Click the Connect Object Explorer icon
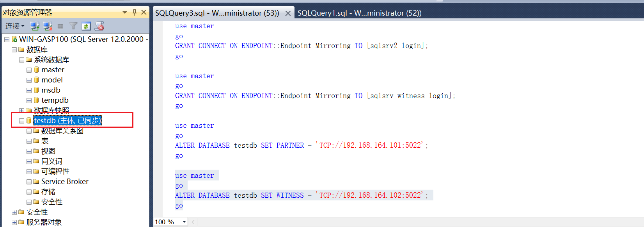This screenshot has height=227, width=644. 35,26
